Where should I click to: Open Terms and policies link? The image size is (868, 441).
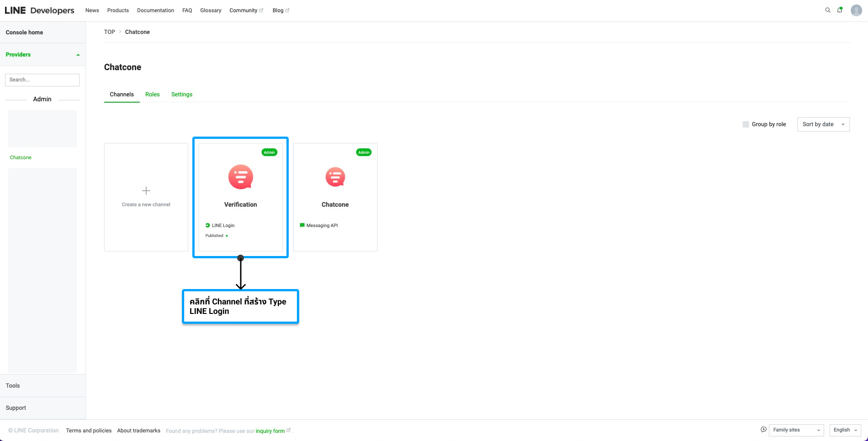point(89,431)
